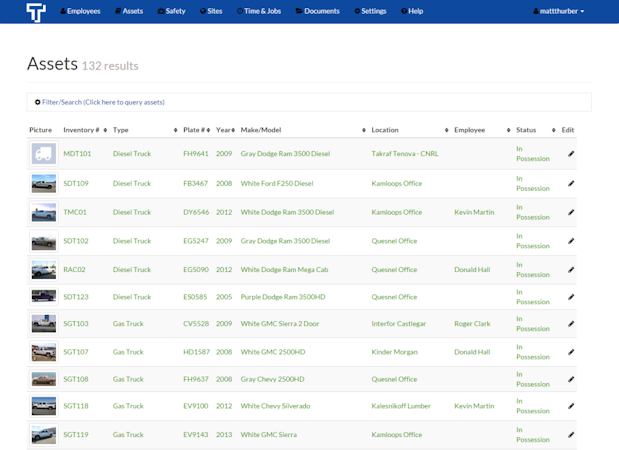Image resolution: width=619 pixels, height=450 pixels.
Task: Open the SDT102 truck thumbnail
Action: coord(44,241)
